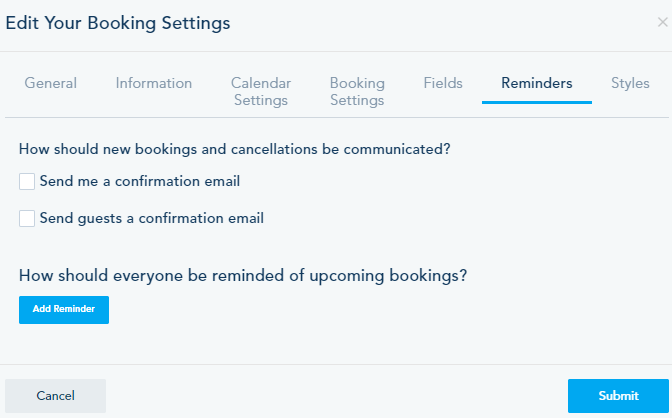
Task: Switch to the General tab
Action: pos(50,83)
